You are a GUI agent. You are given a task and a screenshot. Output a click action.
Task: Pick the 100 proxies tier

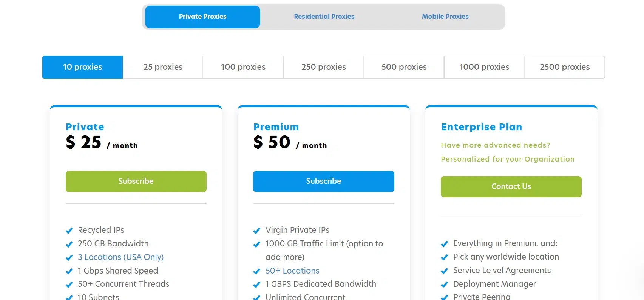pos(243,67)
